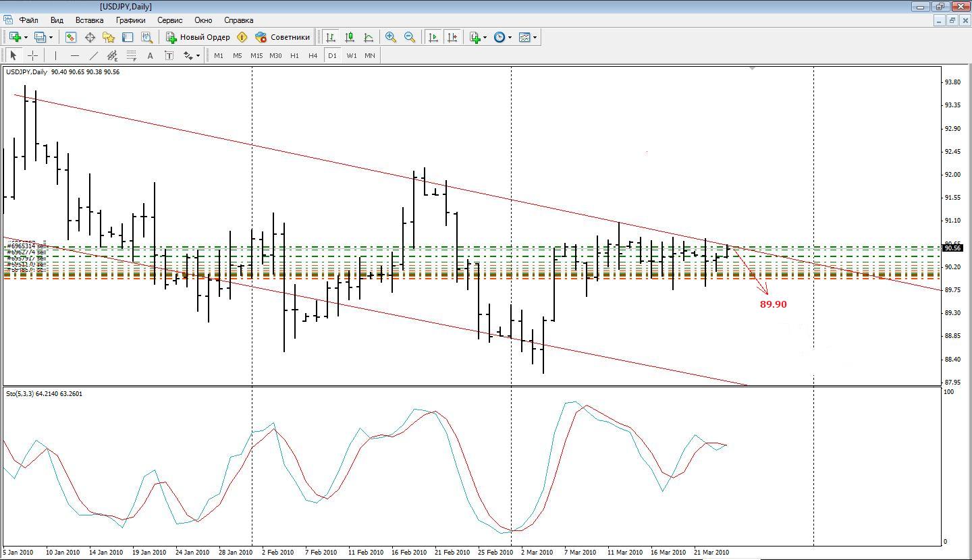Expand the Templates dropdown arrow

tap(535, 37)
